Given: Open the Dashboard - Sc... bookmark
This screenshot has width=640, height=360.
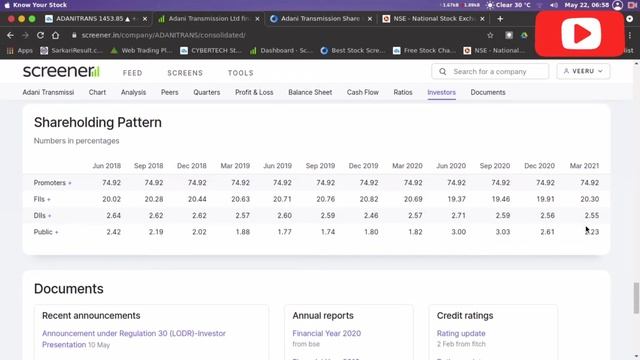Looking at the screenshot, I should pyautogui.click(x=281, y=51).
